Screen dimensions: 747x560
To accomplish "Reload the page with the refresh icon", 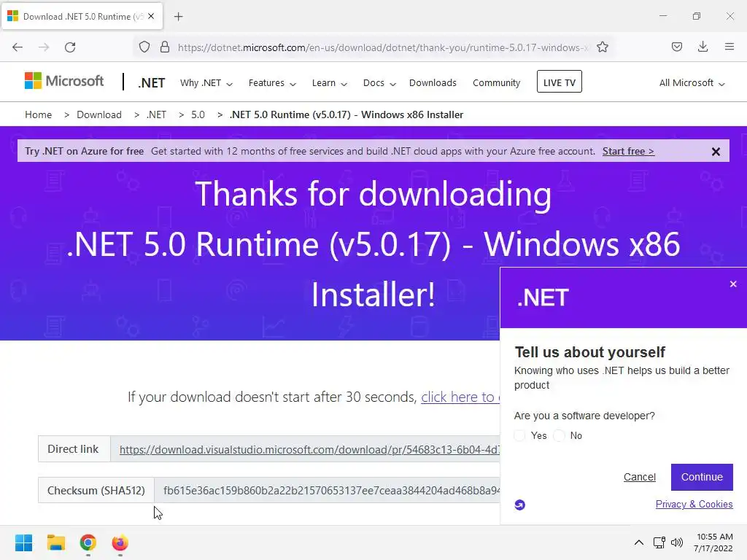I will [x=70, y=47].
